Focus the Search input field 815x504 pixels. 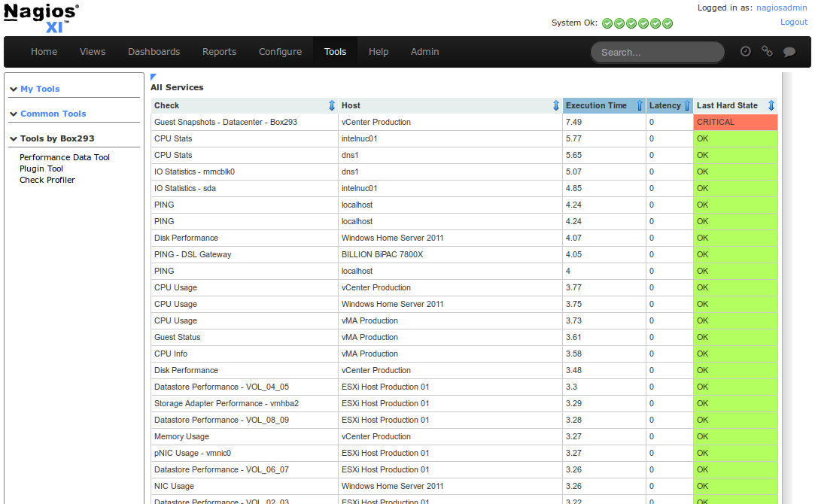(x=658, y=52)
